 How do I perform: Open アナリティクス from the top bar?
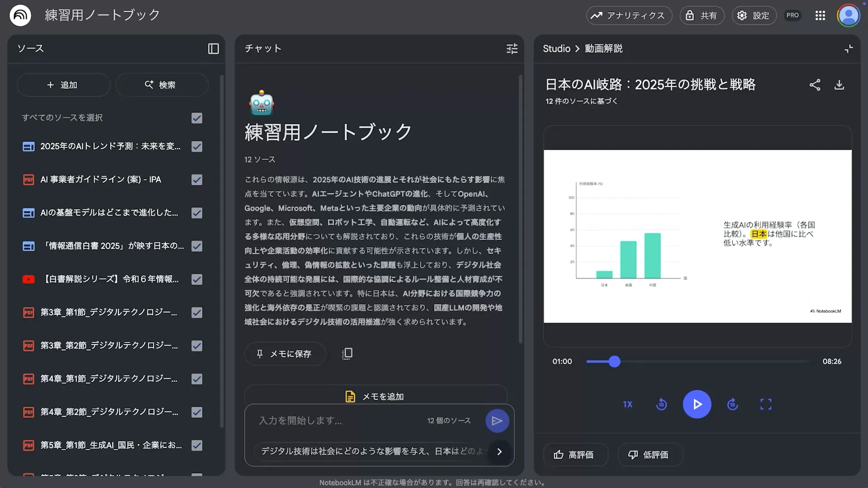coord(628,15)
